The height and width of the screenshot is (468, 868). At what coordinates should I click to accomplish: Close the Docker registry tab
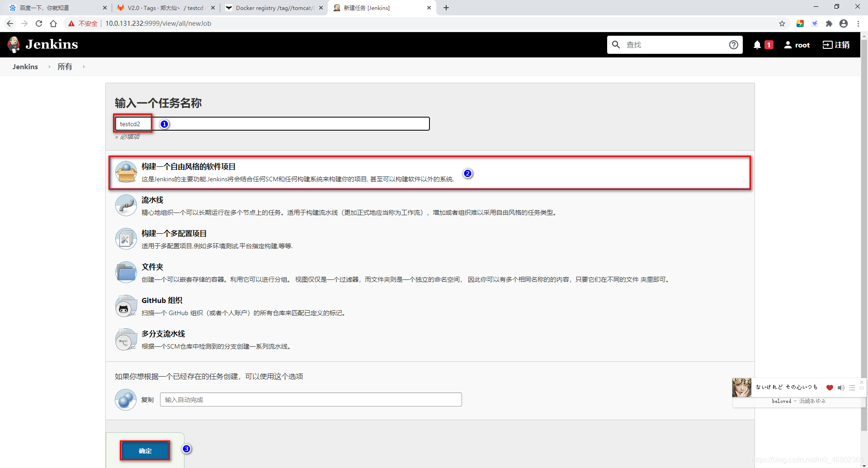321,8
